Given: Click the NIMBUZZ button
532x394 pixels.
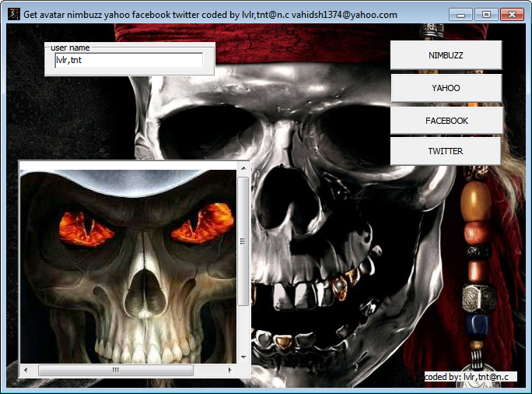Looking at the screenshot, I should 446,55.
